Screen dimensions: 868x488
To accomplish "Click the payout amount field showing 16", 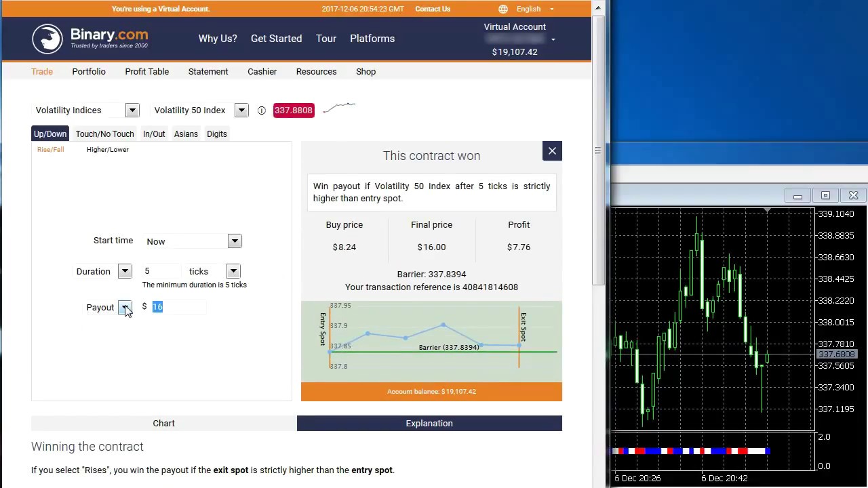I will tap(177, 307).
